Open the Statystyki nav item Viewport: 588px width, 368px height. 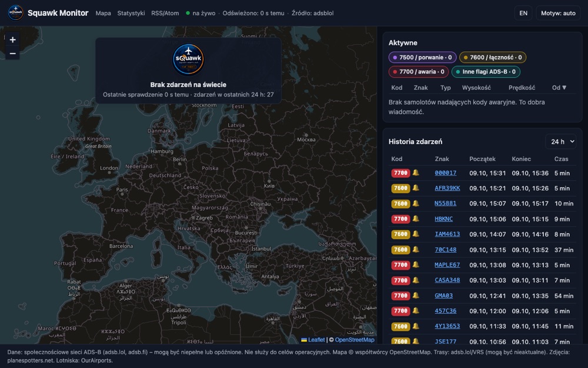coord(131,13)
